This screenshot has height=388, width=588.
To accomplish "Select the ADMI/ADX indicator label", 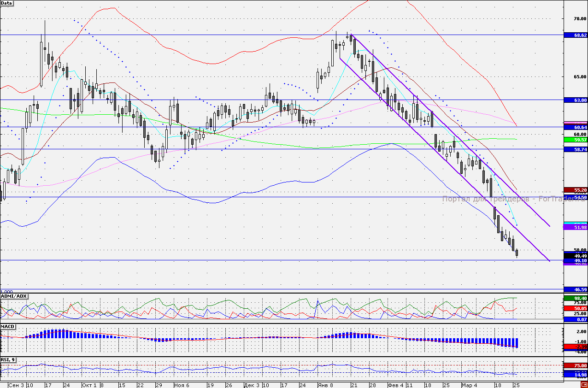I will pos(14,296).
